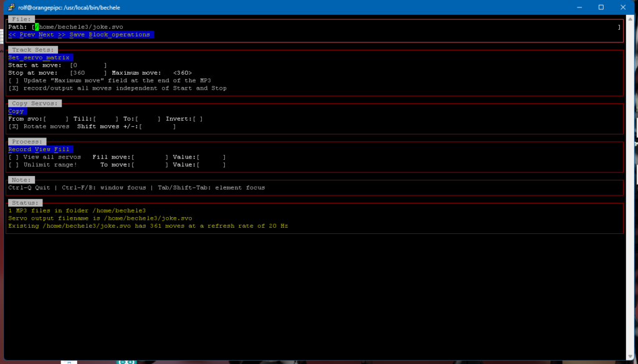This screenshot has width=638, height=364.
Task: Click the << Prev button
Action: pyautogui.click(x=22, y=35)
